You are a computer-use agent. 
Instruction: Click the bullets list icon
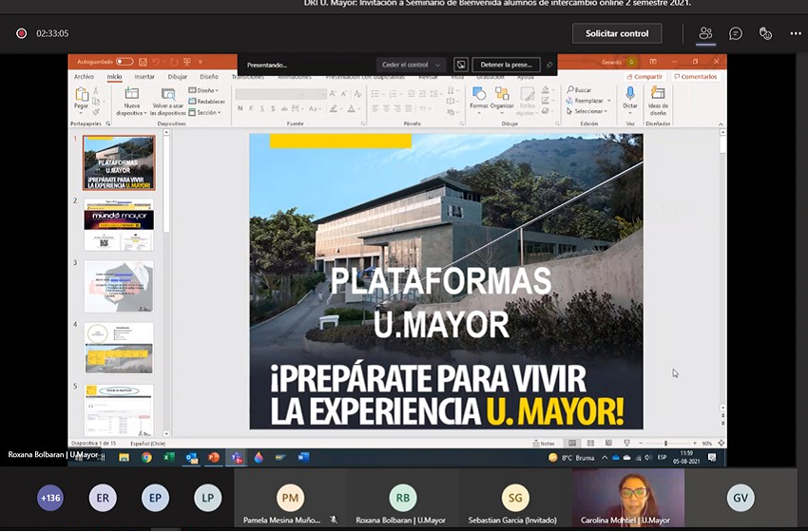pyautogui.click(x=376, y=94)
